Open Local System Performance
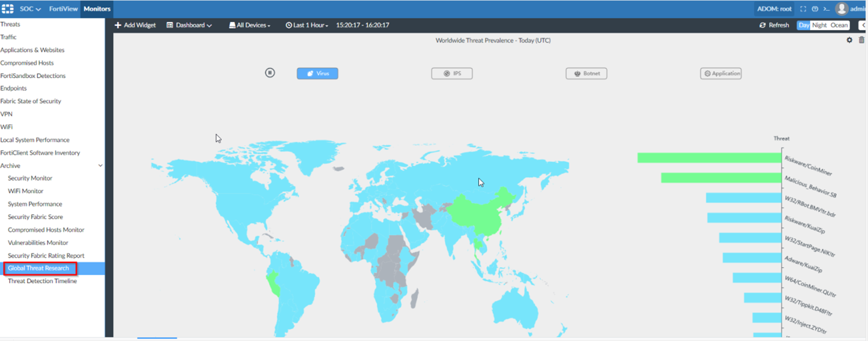868x341 pixels. click(35, 140)
